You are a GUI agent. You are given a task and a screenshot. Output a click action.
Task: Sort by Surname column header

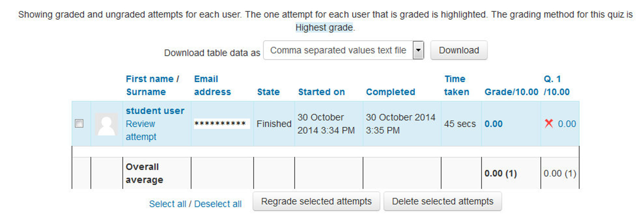point(146,92)
